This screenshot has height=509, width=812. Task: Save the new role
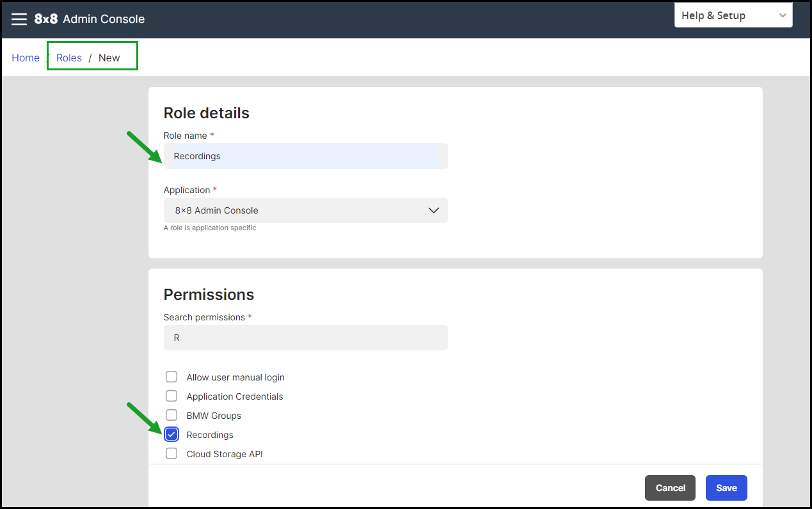coord(726,488)
